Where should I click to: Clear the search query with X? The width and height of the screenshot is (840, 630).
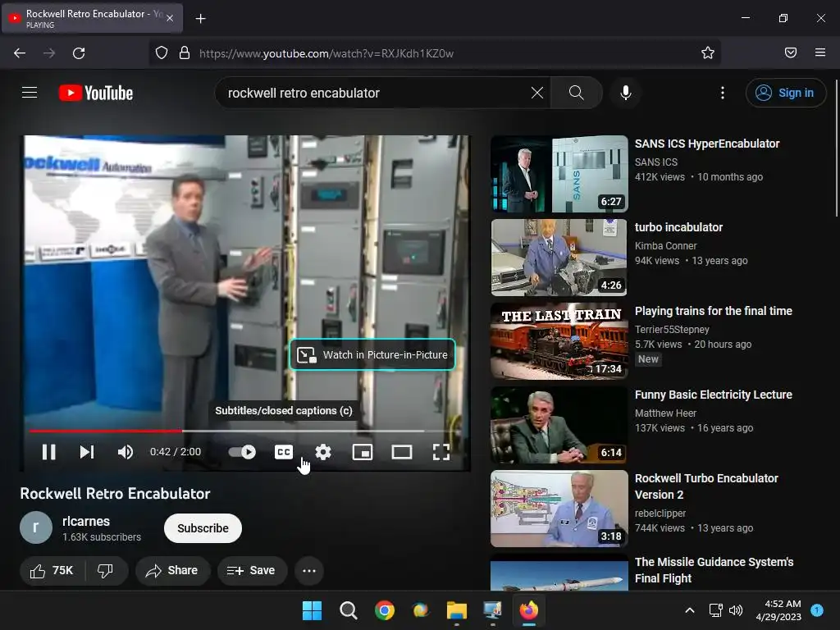tap(536, 93)
